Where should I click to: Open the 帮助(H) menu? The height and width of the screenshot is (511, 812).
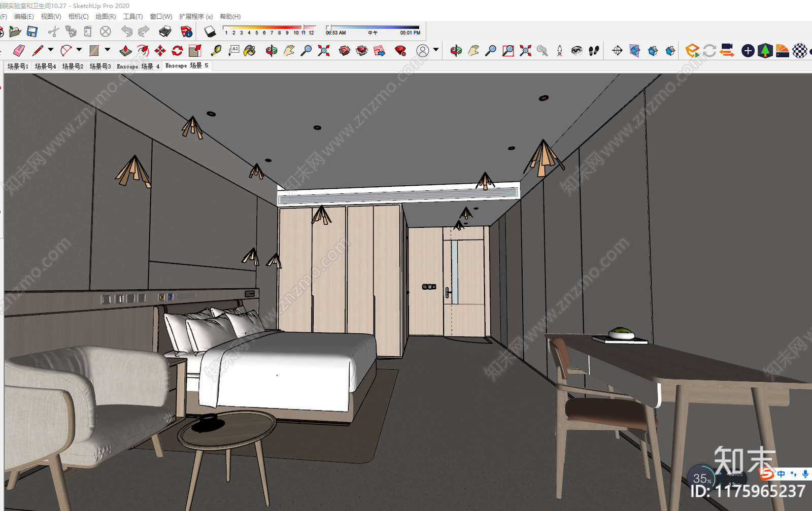[x=230, y=16]
